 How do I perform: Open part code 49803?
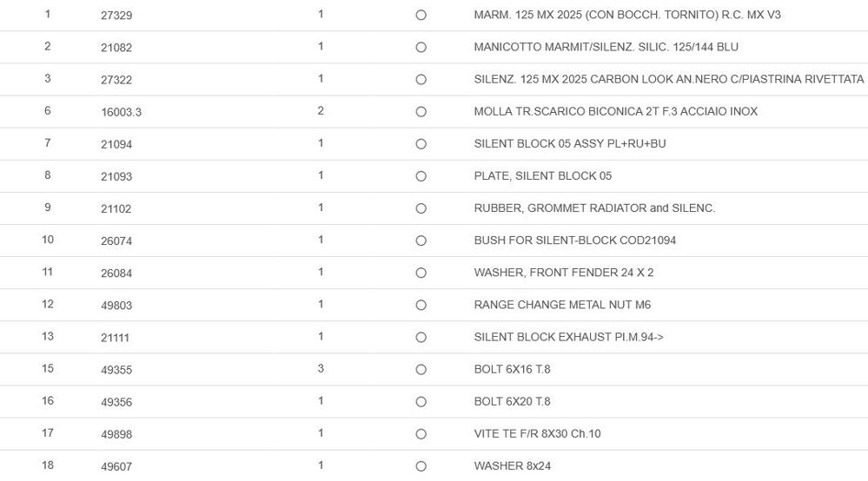point(116,306)
